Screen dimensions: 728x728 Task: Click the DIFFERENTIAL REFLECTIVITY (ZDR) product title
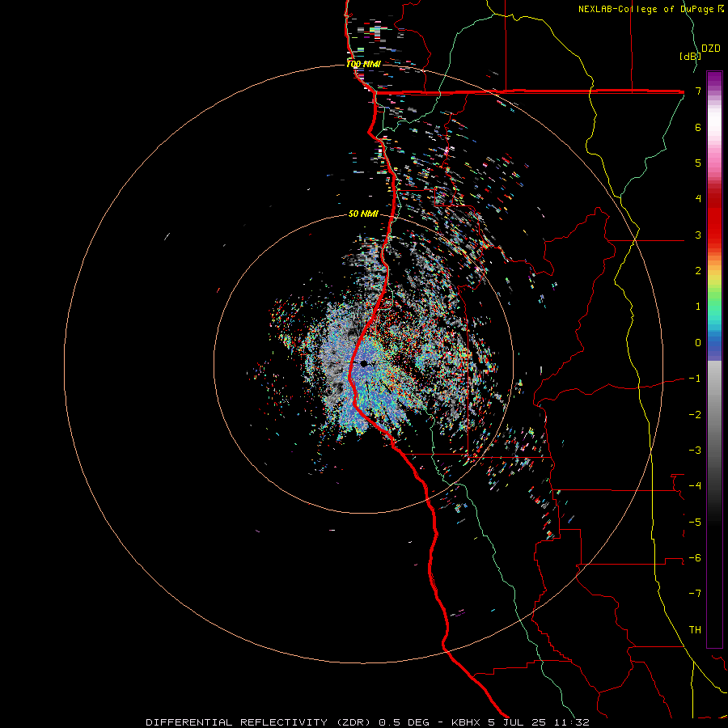(260, 722)
